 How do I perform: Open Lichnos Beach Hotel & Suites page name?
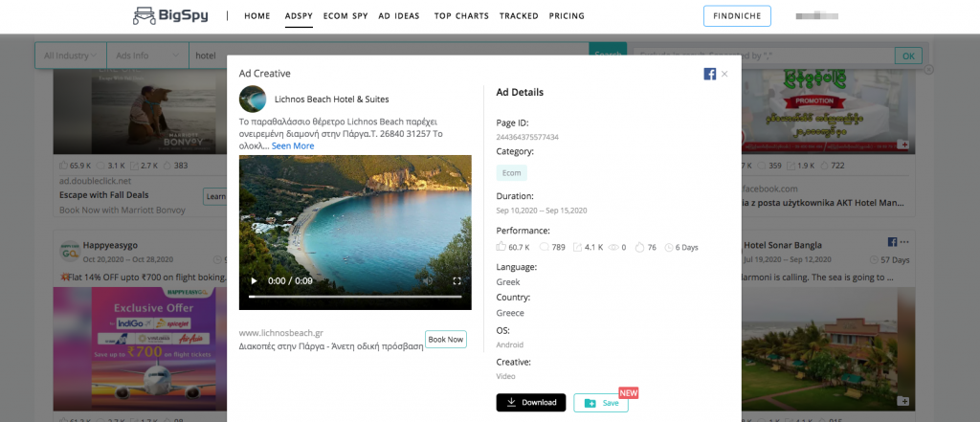coord(332,99)
